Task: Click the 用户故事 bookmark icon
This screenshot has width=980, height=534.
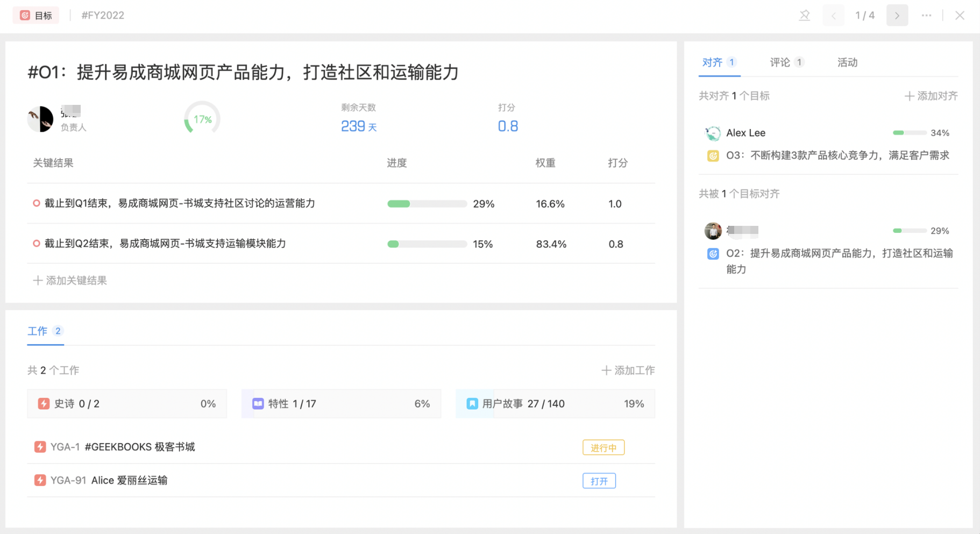Action: (472, 404)
